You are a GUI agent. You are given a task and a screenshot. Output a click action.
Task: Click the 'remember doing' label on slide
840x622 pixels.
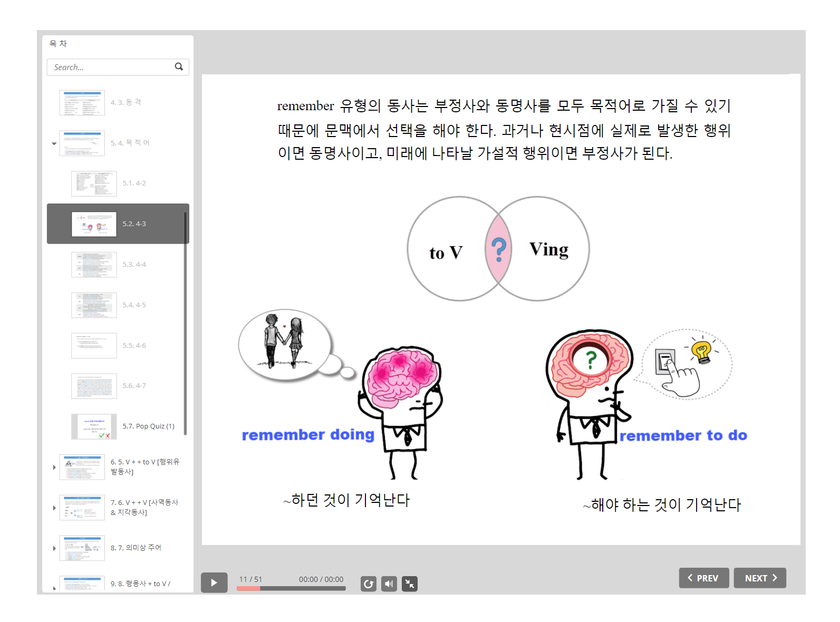coord(308,434)
